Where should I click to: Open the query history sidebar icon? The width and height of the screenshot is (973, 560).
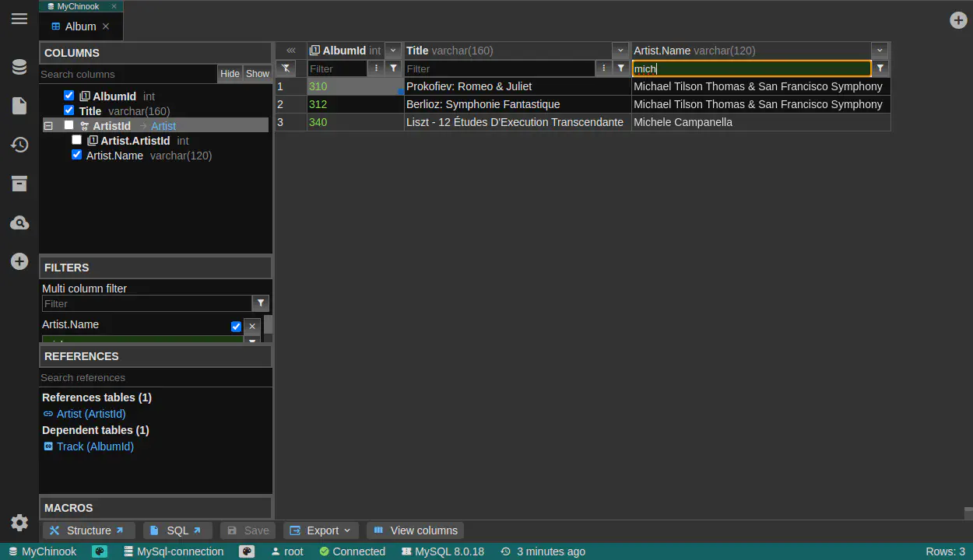(19, 145)
